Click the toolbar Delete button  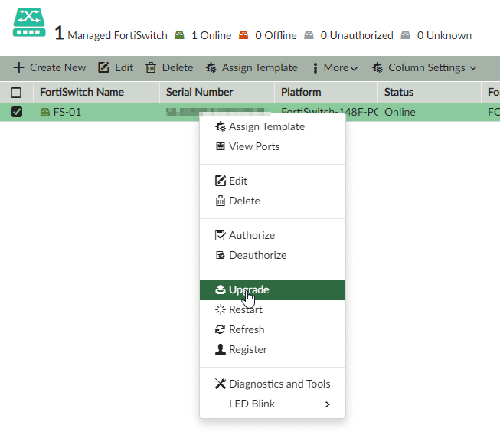click(x=169, y=67)
